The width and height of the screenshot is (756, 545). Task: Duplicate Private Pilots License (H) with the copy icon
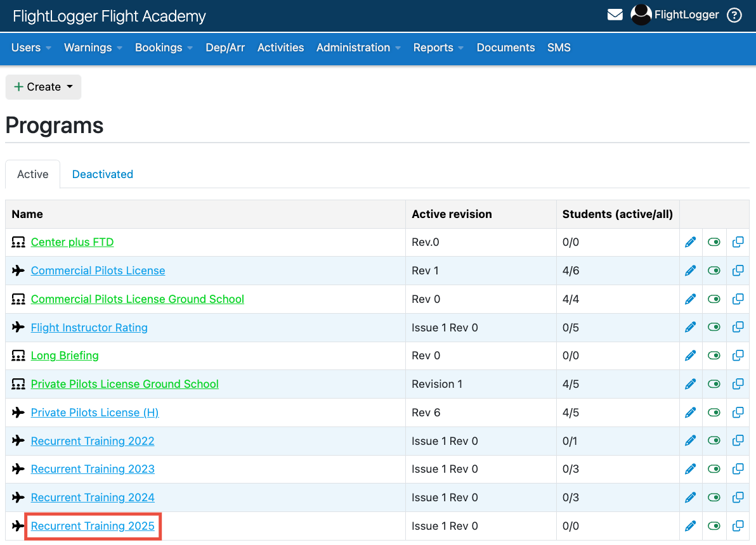[738, 412]
